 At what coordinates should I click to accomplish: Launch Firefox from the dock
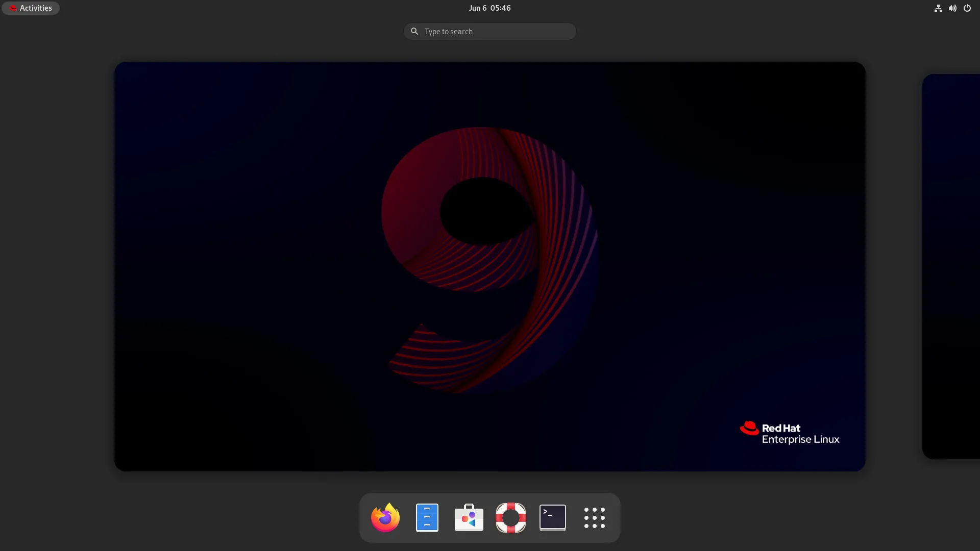[x=385, y=517]
